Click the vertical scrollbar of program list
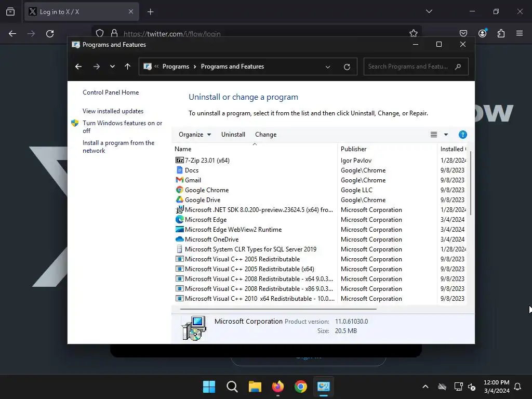Image resolution: width=532 pixels, height=399 pixels. 471,183
